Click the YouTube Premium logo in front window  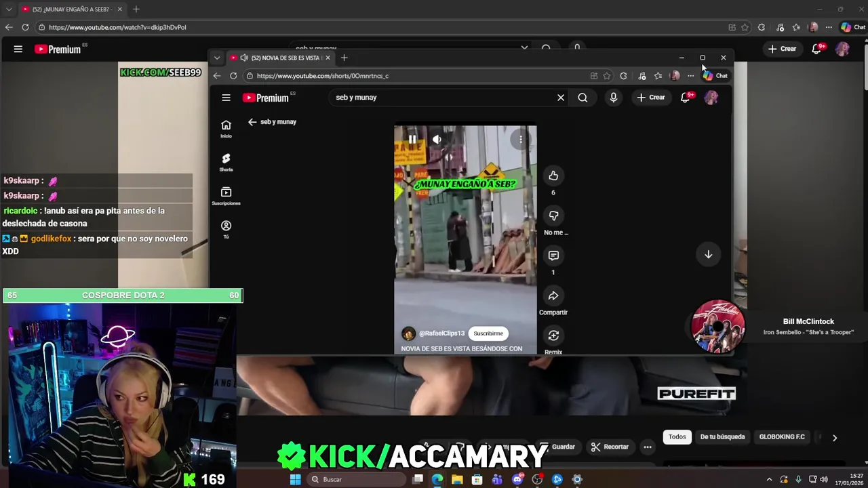click(x=267, y=98)
